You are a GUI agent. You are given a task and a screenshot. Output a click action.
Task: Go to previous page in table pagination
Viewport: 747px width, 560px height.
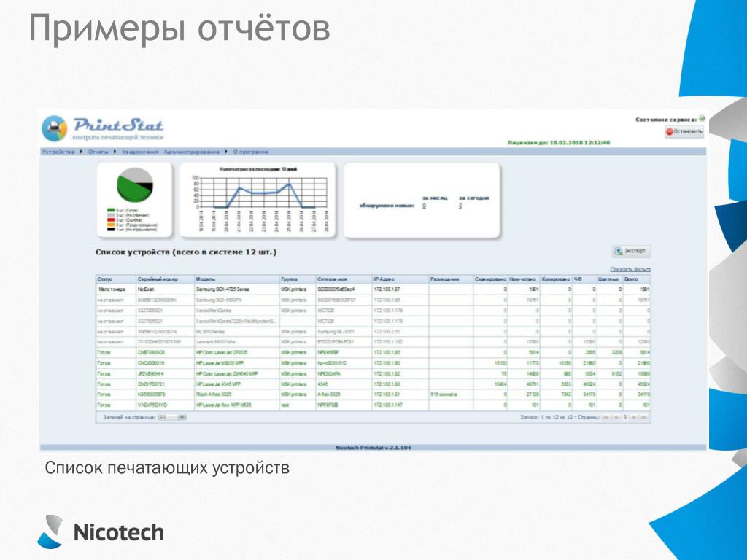tap(616, 417)
